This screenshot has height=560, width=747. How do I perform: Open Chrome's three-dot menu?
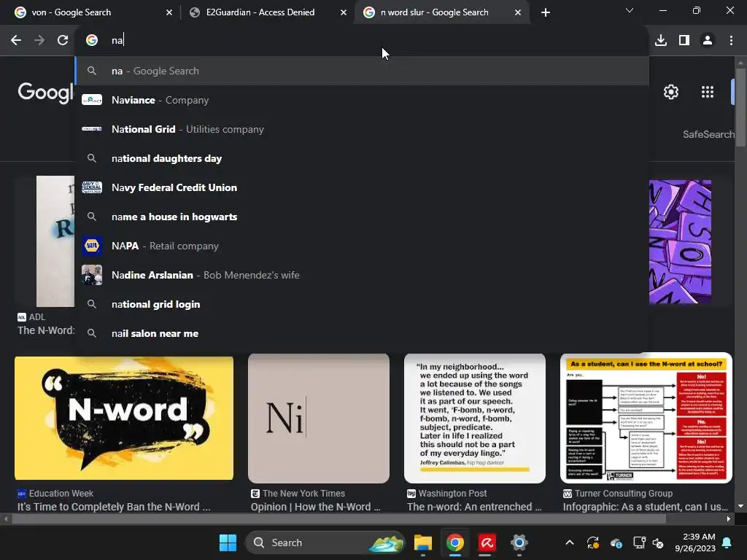coord(731,41)
